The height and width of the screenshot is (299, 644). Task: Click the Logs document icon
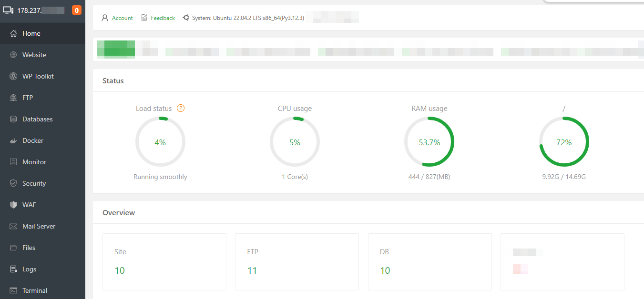[13, 269]
